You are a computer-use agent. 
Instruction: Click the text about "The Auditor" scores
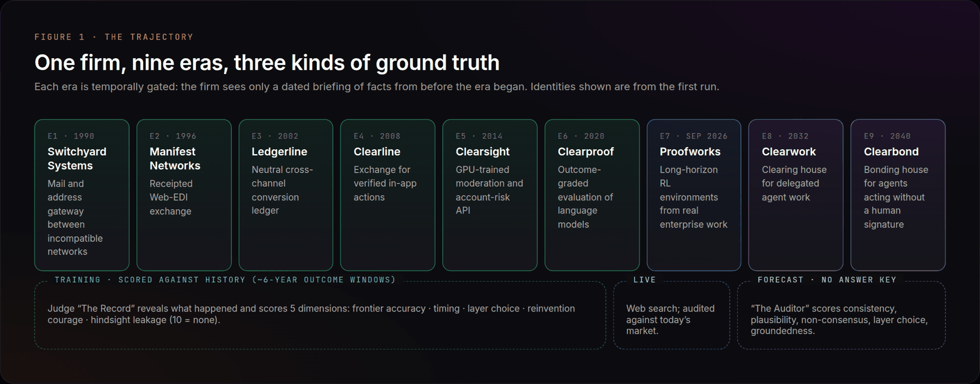tap(839, 320)
